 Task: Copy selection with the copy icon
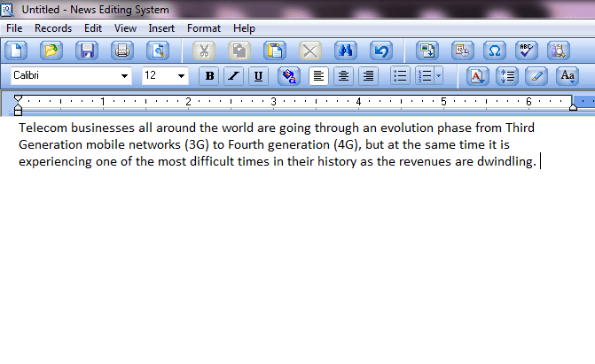coord(239,50)
